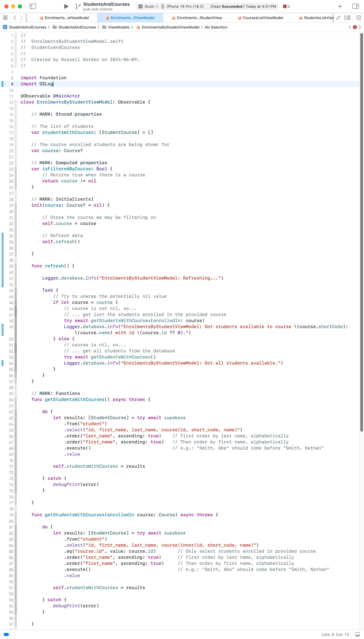Screen dimensions: 364x639
Task: Click the red issue icon in jump bar
Action: [355, 27]
